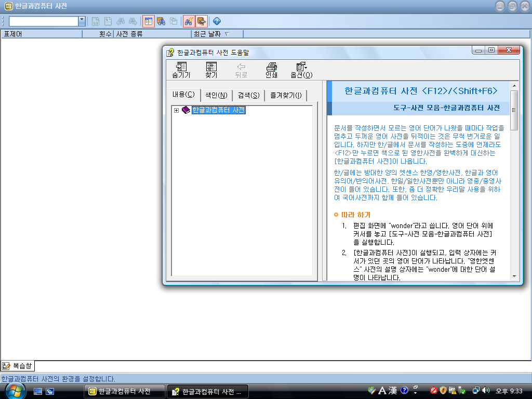Select the 한글과컴퓨터 사전 tree item
Screen dimensions: 532x399
click(219, 110)
